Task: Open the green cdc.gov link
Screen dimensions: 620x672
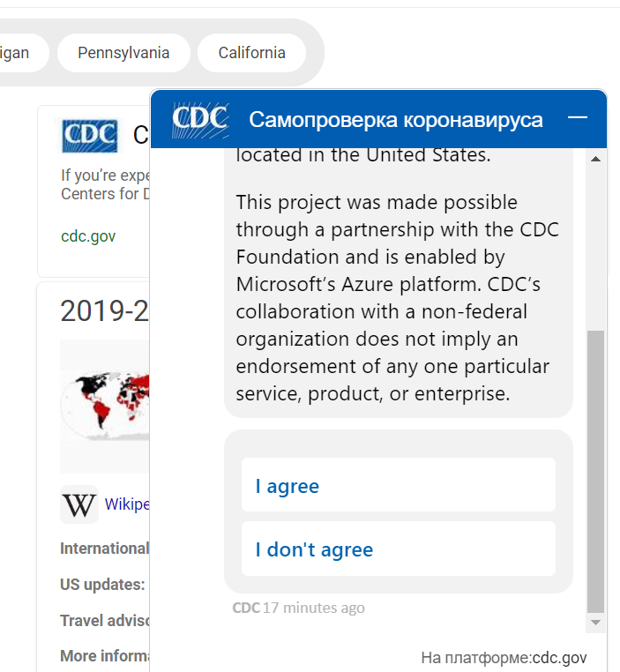Action: coord(88,236)
